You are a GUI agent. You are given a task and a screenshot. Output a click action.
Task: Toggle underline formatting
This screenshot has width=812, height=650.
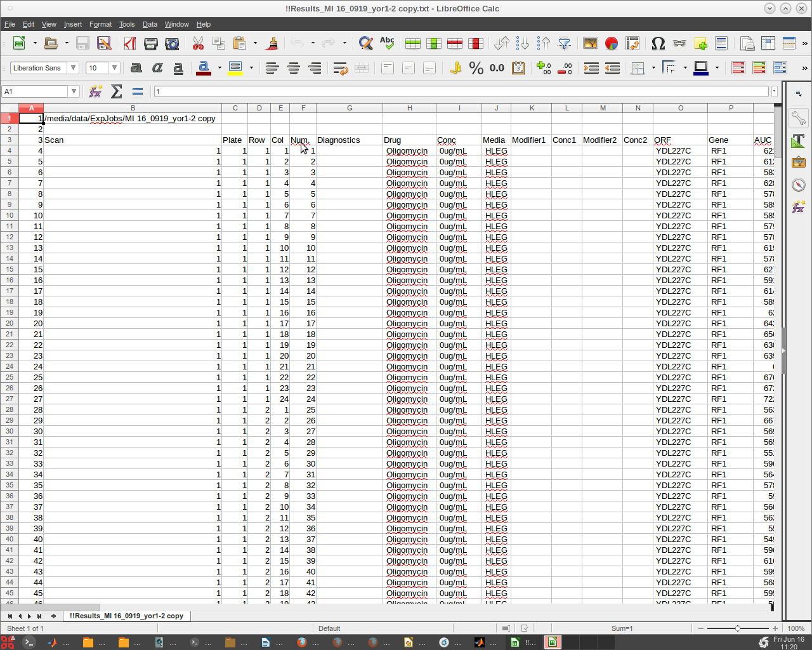(178, 68)
